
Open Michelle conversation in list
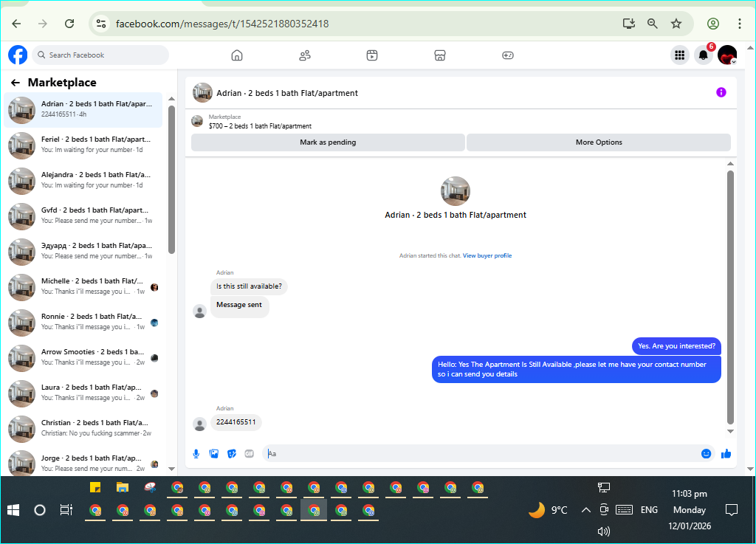click(83, 286)
